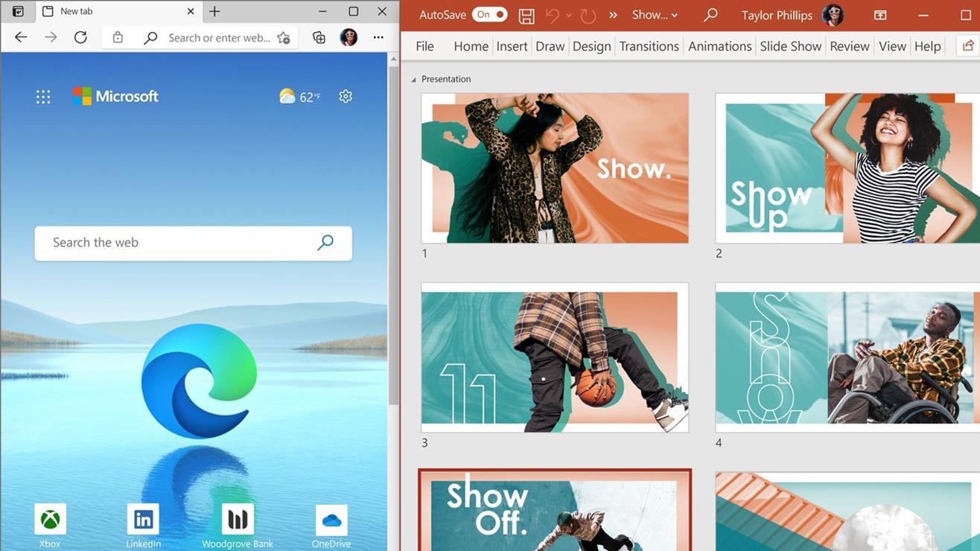Viewport: 980px width, 551px height.
Task: Select slide 3 basketball thumbnail
Action: click(555, 357)
